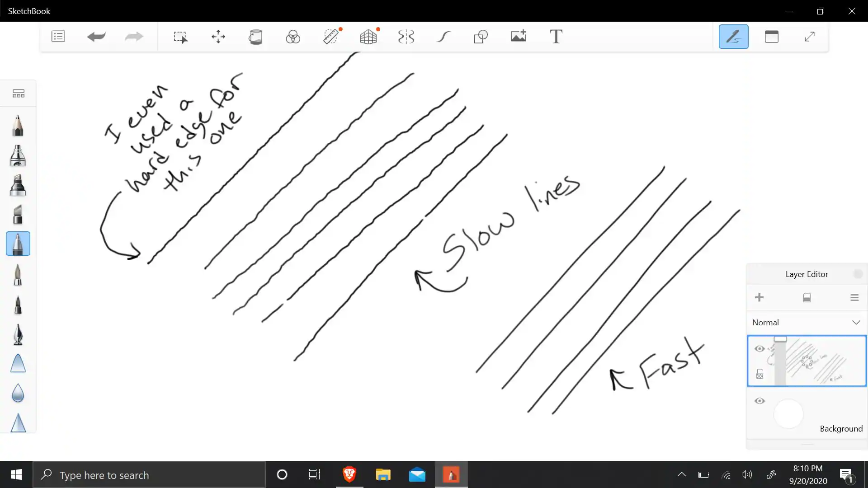Screen dimensions: 868x488
Task: Hide the drawing layer via eye icon
Action: pos(759,349)
